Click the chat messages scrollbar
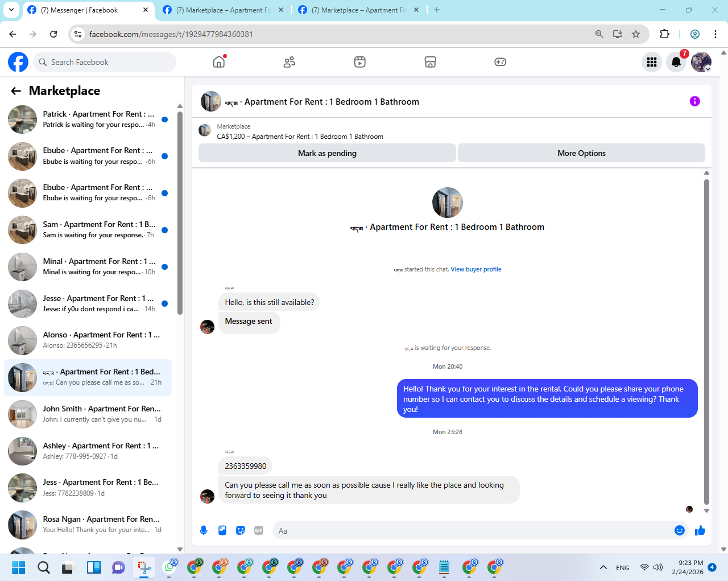Image resolution: width=728 pixels, height=581 pixels. 706,342
